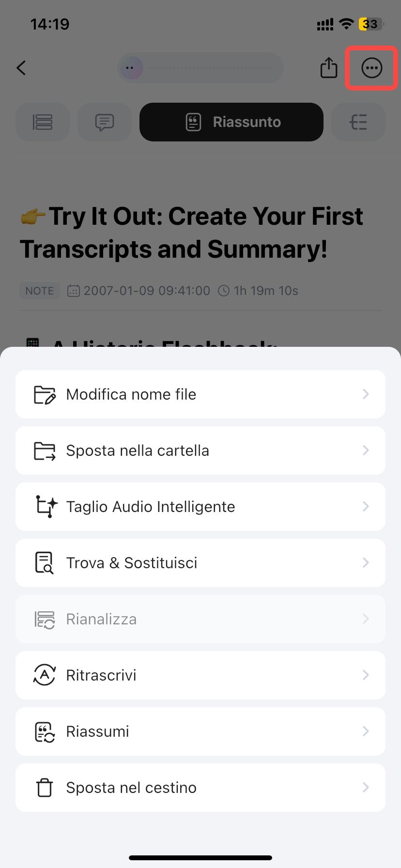The width and height of the screenshot is (401, 868).
Task: Tap the three-dot more options icon
Action: click(x=371, y=68)
